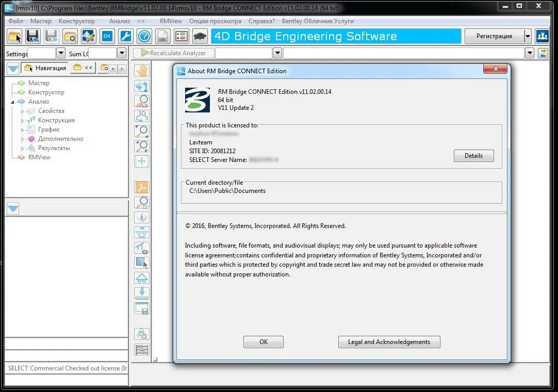The image size is (558, 392).
Task: Click the orange coordinate axes icon
Action: click(142, 187)
